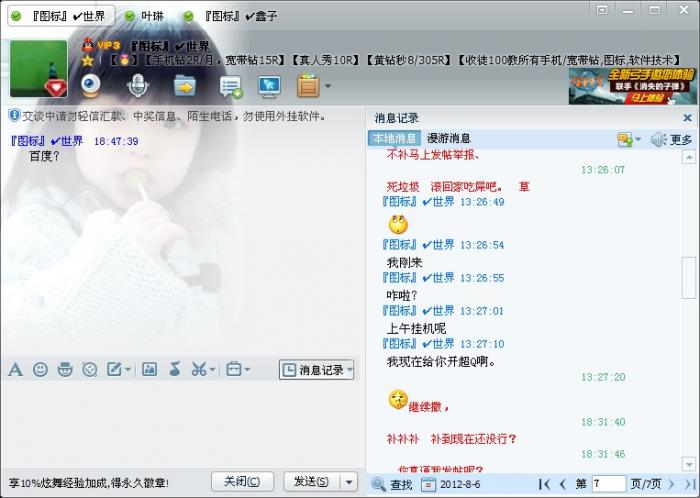Click the 关闭(C) button
Viewport: 700px width, 498px height.
(242, 481)
